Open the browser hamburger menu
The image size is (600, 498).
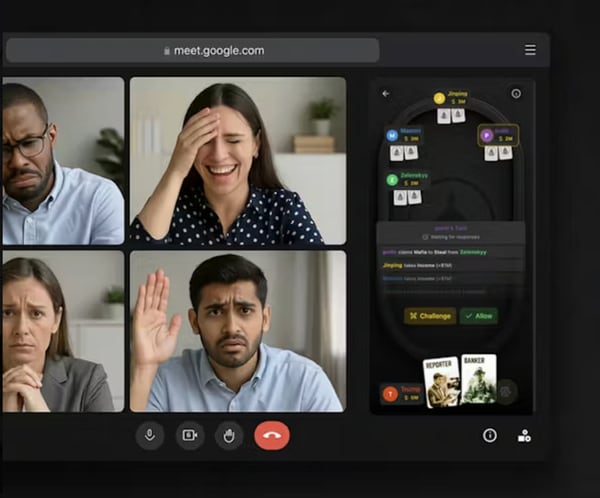[530, 50]
